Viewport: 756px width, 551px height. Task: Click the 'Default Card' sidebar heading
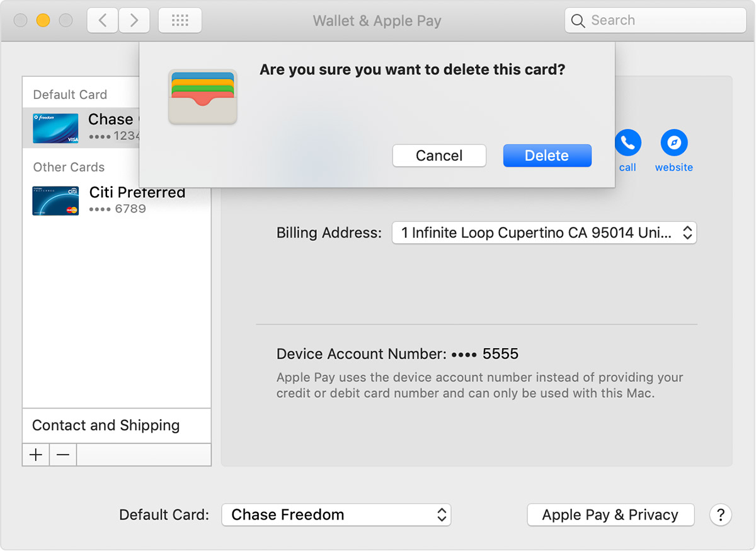tap(70, 95)
